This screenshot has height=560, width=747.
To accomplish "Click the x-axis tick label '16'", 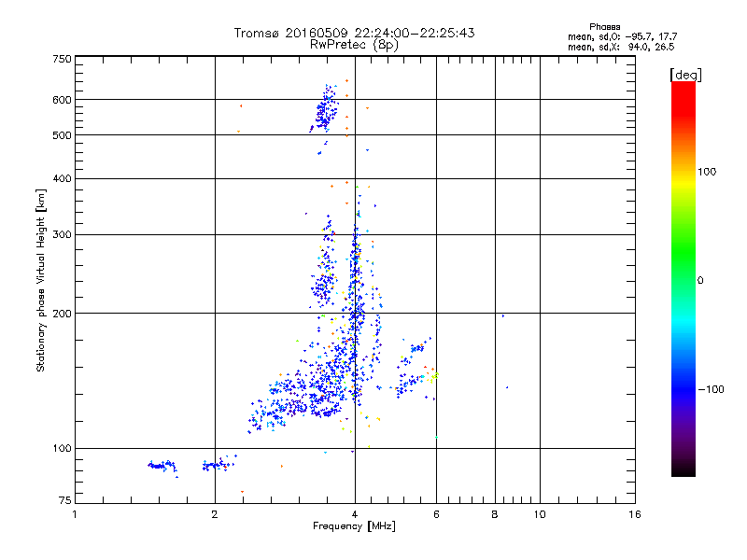I will pyautogui.click(x=635, y=514).
